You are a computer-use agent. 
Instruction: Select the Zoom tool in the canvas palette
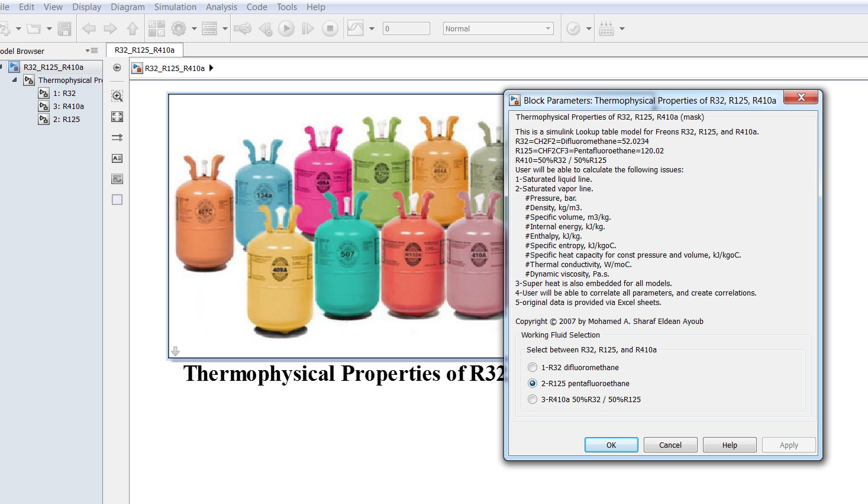(x=117, y=96)
